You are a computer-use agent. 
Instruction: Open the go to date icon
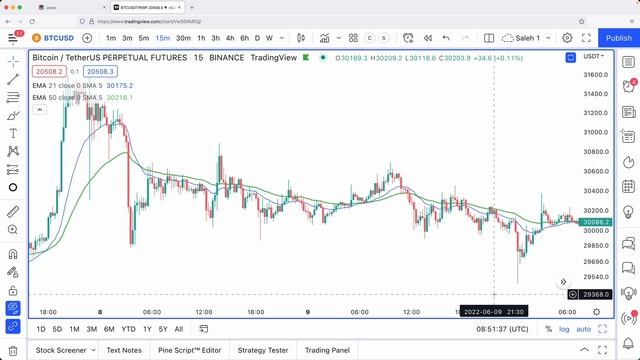(204, 329)
